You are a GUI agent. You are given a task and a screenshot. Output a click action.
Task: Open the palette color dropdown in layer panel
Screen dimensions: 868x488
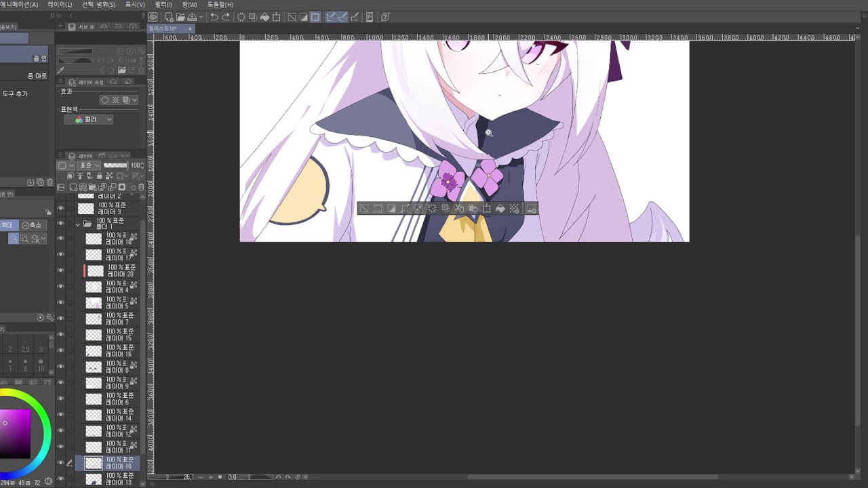(65, 165)
